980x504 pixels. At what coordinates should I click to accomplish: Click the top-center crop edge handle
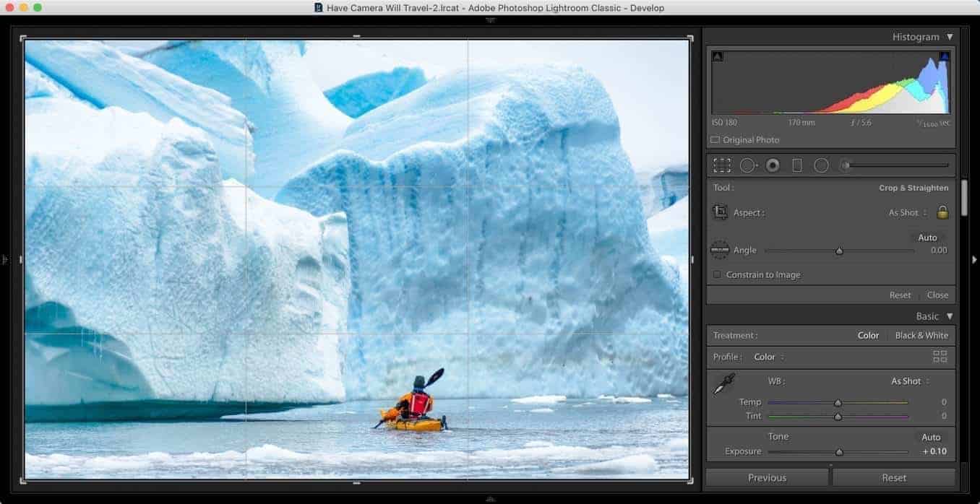(356, 36)
